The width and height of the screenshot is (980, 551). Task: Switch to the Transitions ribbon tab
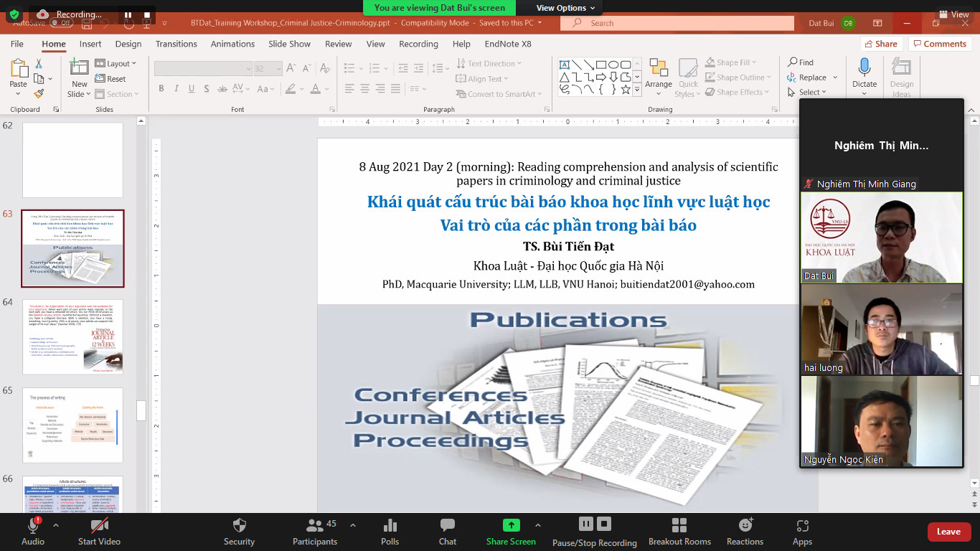click(176, 44)
